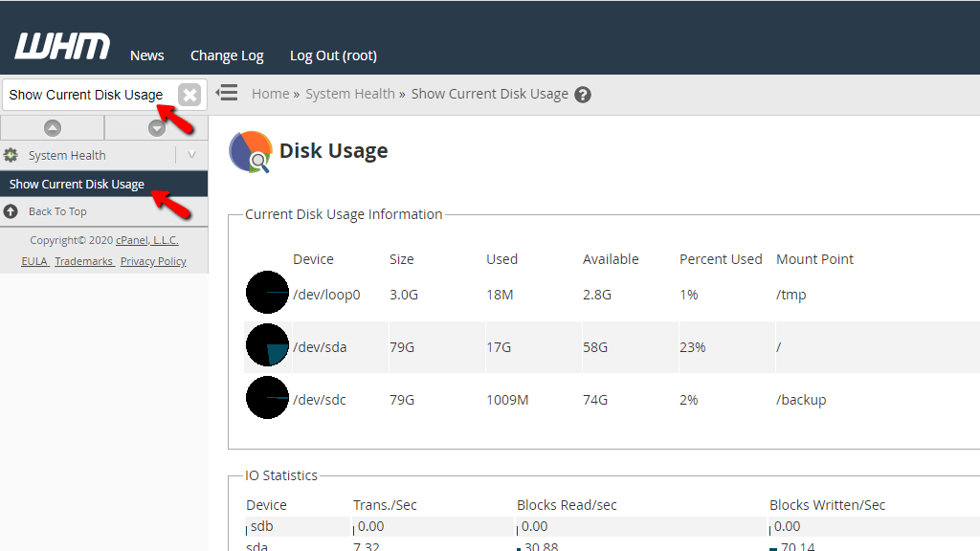Click the 58G available value
The image size is (980, 551).
595,346
